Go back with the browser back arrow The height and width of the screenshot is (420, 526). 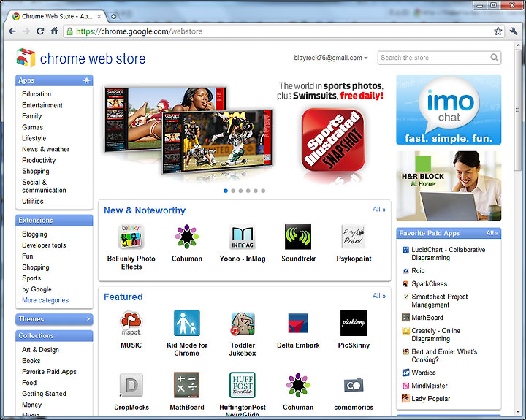(12, 31)
